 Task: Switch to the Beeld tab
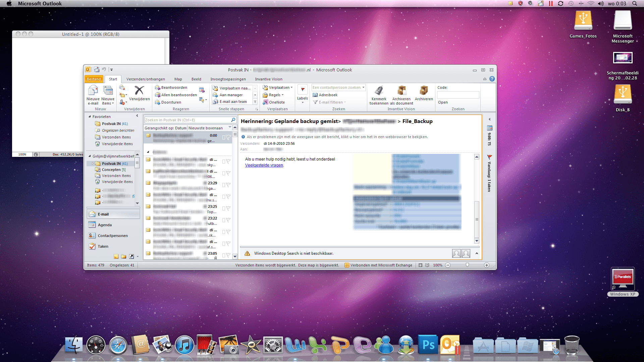[x=196, y=79]
